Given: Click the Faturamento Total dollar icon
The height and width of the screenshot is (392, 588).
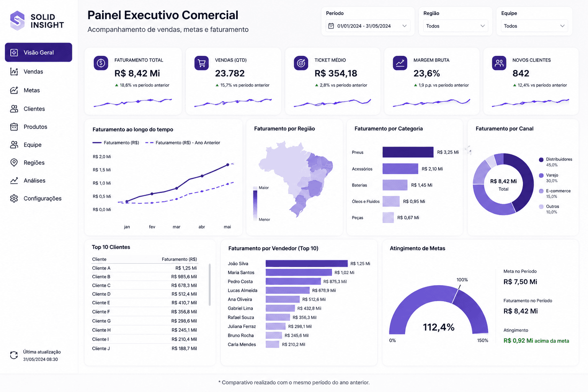Looking at the screenshot, I should [101, 63].
